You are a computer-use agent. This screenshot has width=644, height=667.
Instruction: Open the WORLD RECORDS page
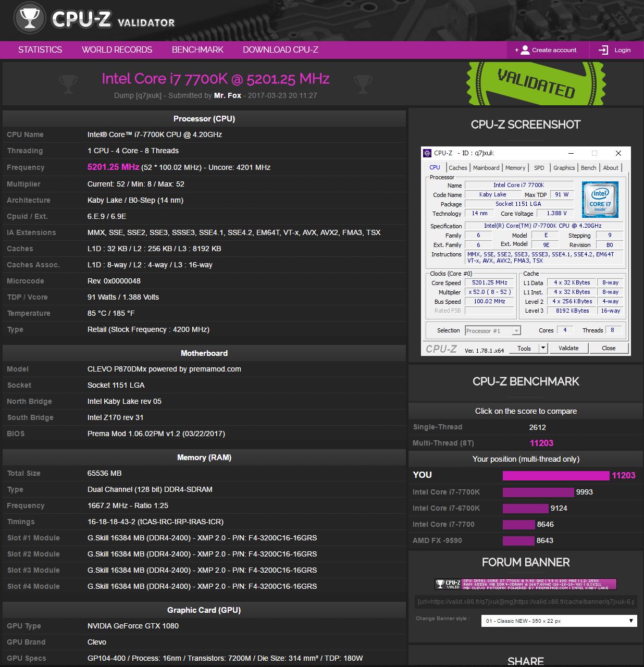click(x=117, y=50)
